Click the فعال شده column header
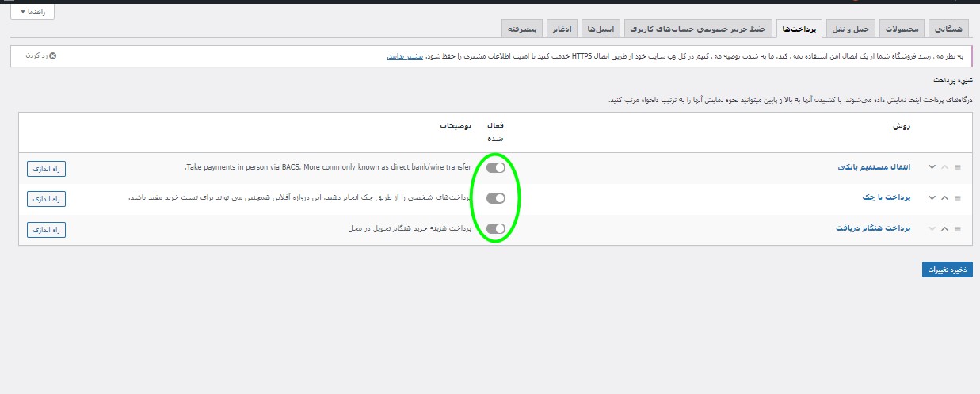 tap(496, 132)
